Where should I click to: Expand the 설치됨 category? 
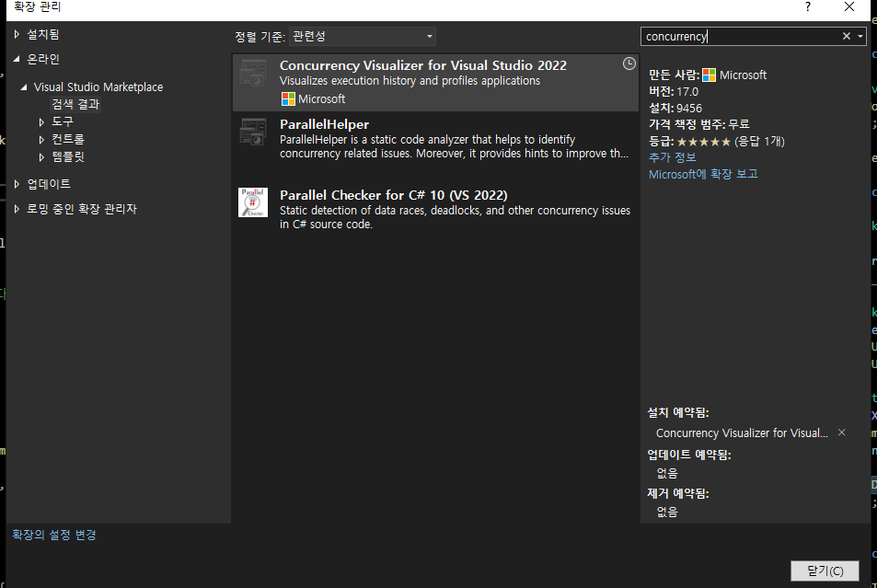pos(17,34)
